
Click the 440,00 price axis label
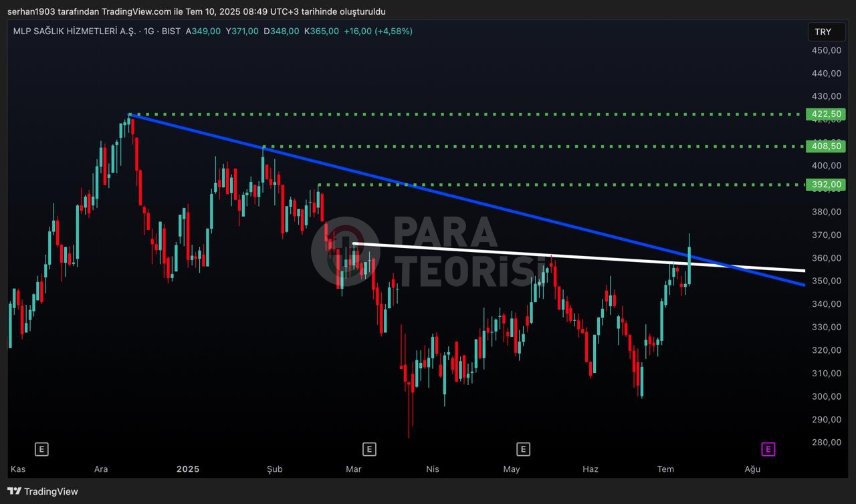(827, 74)
